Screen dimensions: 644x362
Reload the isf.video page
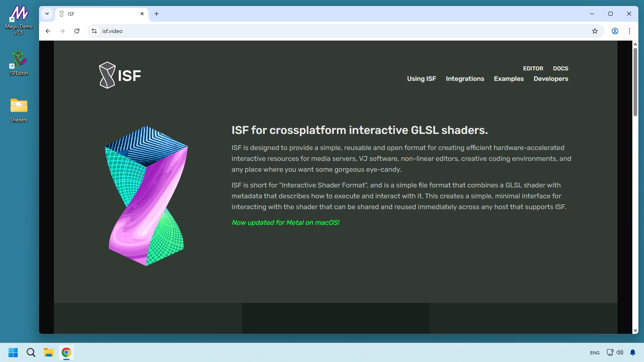pyautogui.click(x=77, y=31)
